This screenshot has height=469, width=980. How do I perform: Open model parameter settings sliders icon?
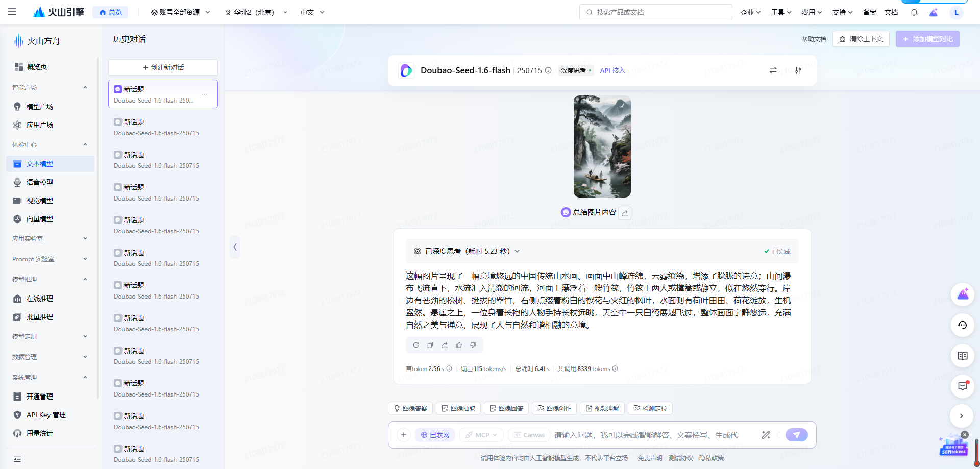(798, 70)
